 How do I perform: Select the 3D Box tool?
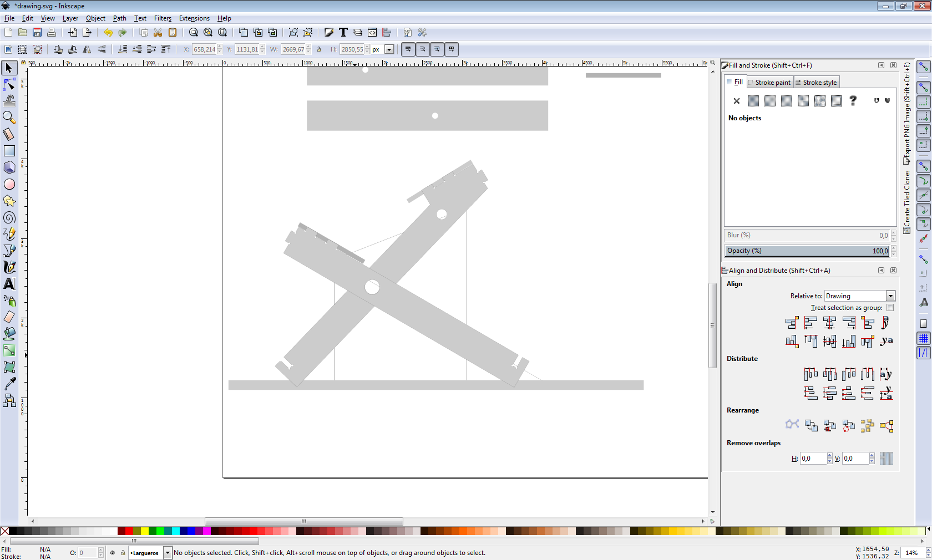[9, 167]
